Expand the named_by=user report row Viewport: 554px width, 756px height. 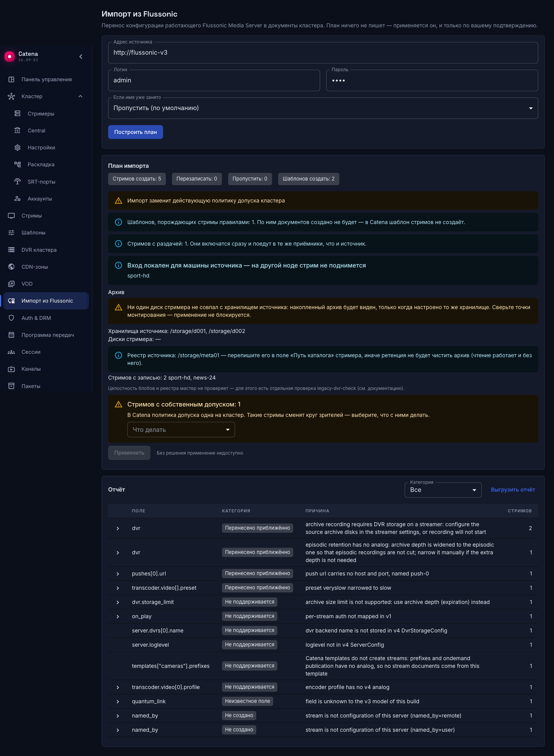tap(118, 730)
